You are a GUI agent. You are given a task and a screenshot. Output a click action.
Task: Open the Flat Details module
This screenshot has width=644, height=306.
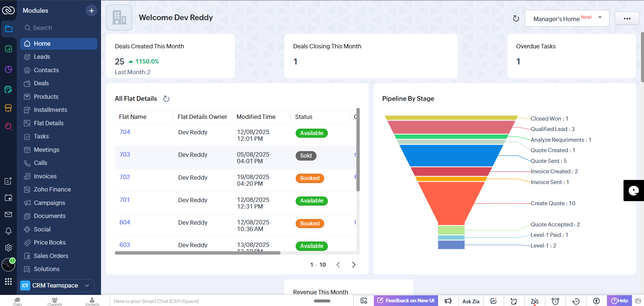(x=49, y=123)
